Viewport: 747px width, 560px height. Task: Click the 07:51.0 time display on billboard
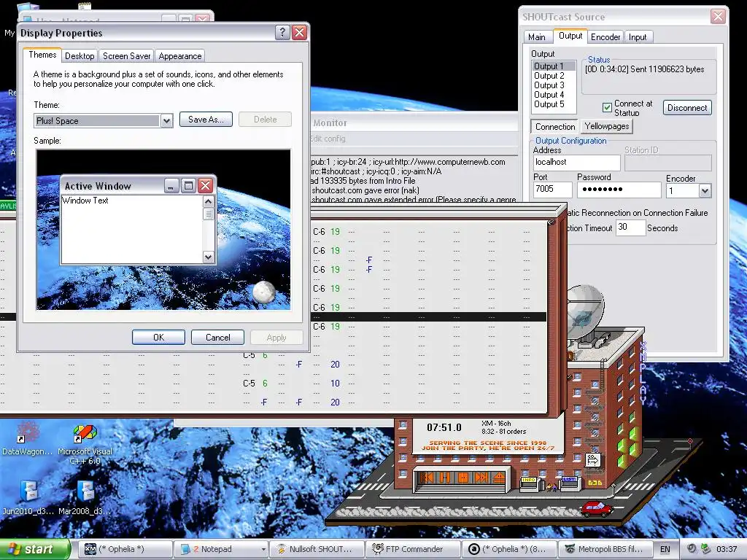[x=444, y=427]
